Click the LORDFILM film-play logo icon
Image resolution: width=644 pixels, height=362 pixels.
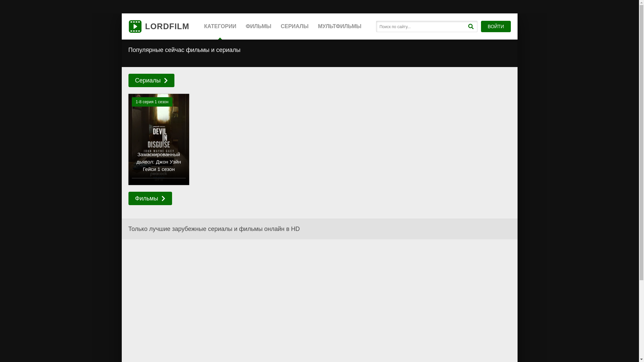click(135, 26)
